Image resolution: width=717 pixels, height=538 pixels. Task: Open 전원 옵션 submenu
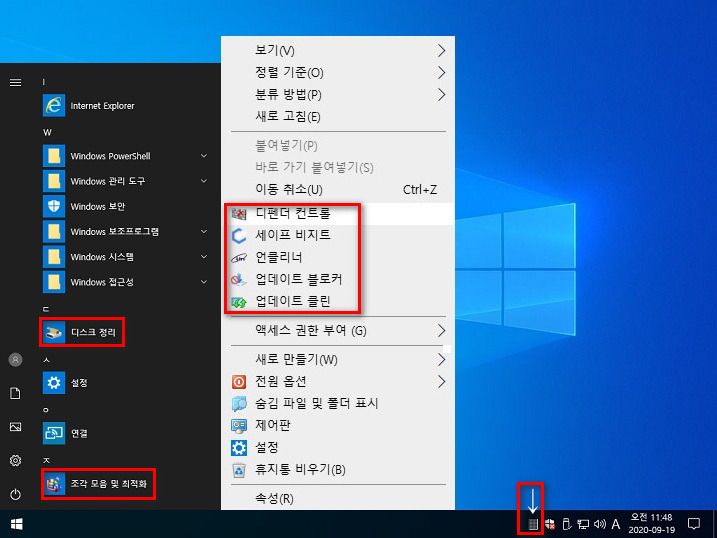pyautogui.click(x=338, y=381)
